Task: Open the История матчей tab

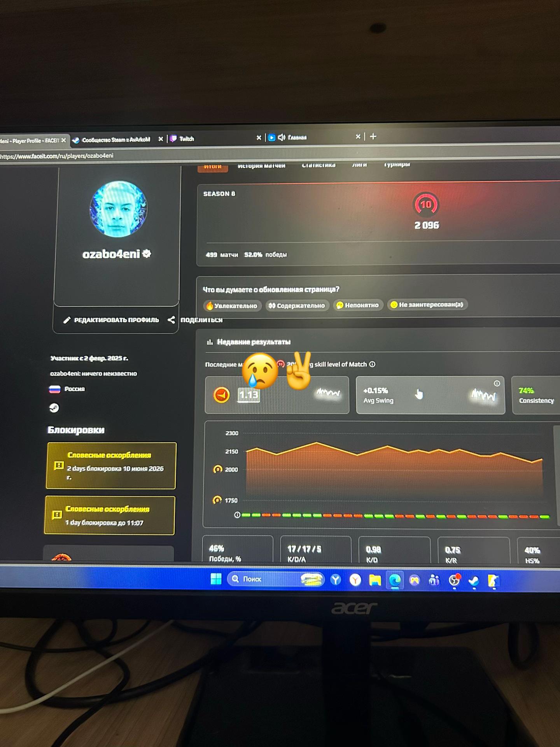Action: point(261,166)
